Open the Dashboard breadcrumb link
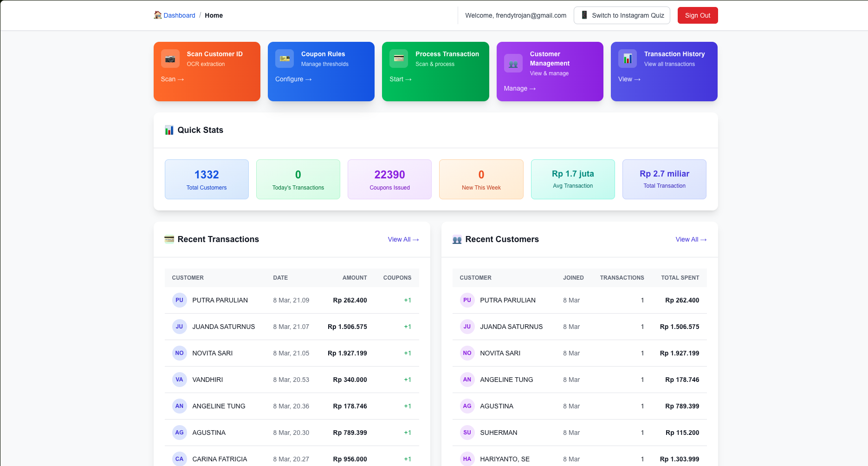868x466 pixels. 179,15
